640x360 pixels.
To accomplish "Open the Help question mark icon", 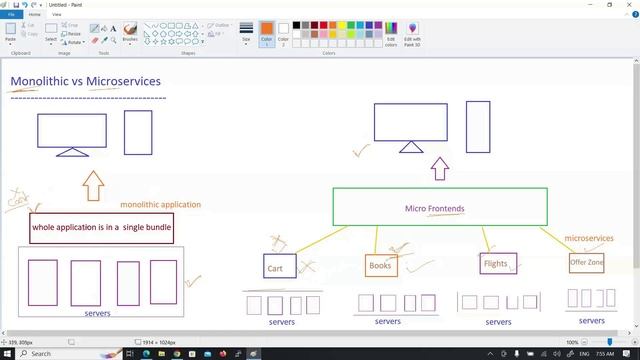I will click(635, 14).
